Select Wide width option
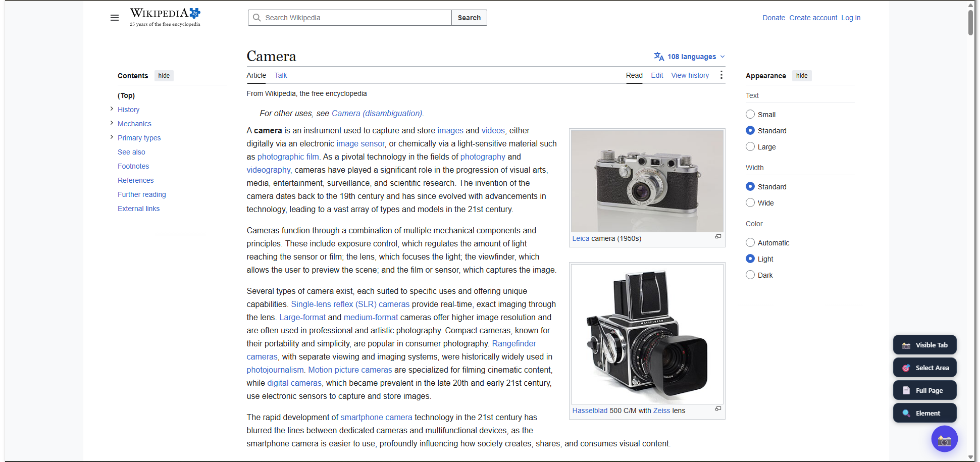The image size is (980, 462). click(x=750, y=203)
